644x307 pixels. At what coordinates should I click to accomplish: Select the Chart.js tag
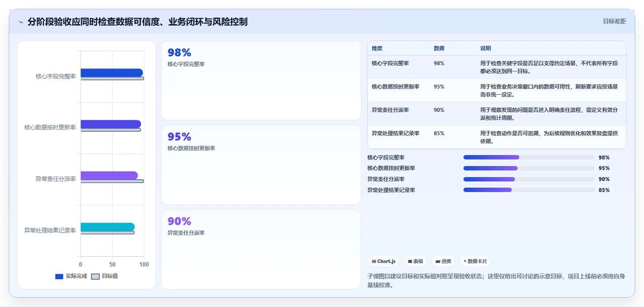coord(384,261)
